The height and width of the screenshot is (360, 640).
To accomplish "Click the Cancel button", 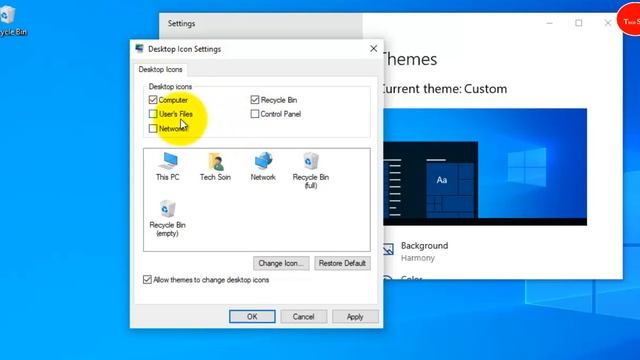I will pos(303,317).
